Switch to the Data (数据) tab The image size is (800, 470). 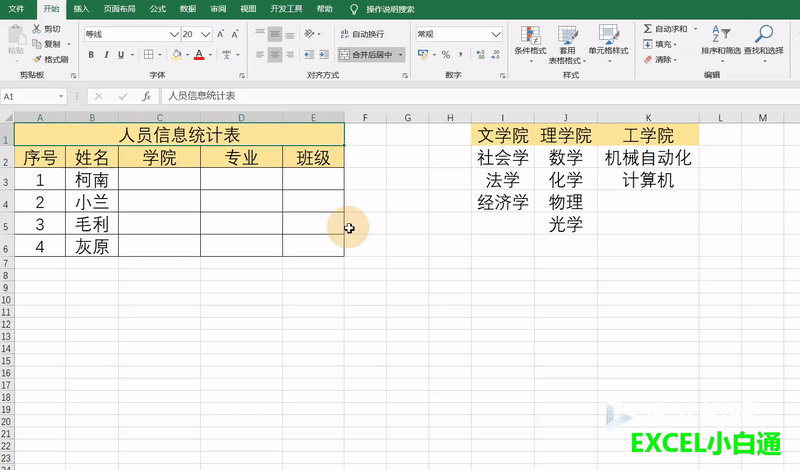tap(188, 9)
